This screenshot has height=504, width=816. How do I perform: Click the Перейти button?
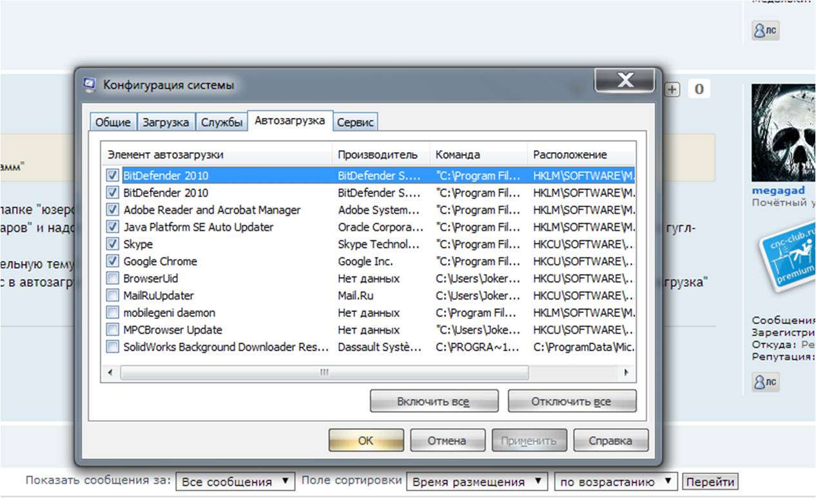tap(710, 481)
